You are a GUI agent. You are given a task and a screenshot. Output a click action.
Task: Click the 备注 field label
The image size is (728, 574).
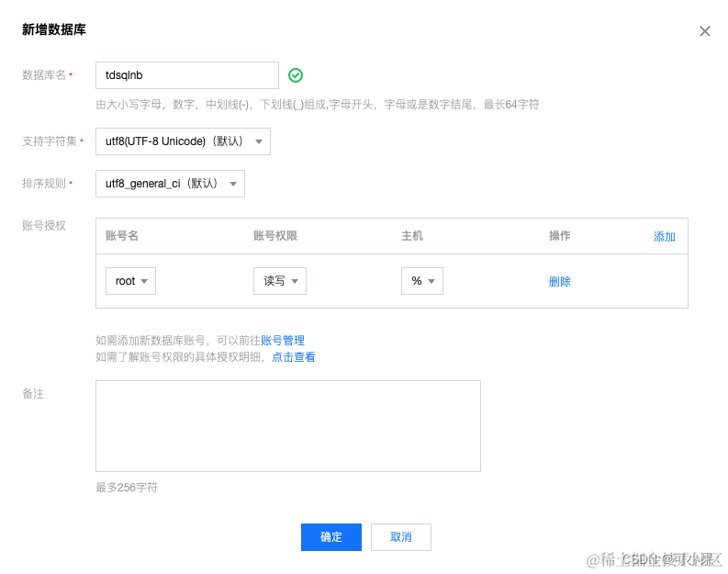(33, 394)
